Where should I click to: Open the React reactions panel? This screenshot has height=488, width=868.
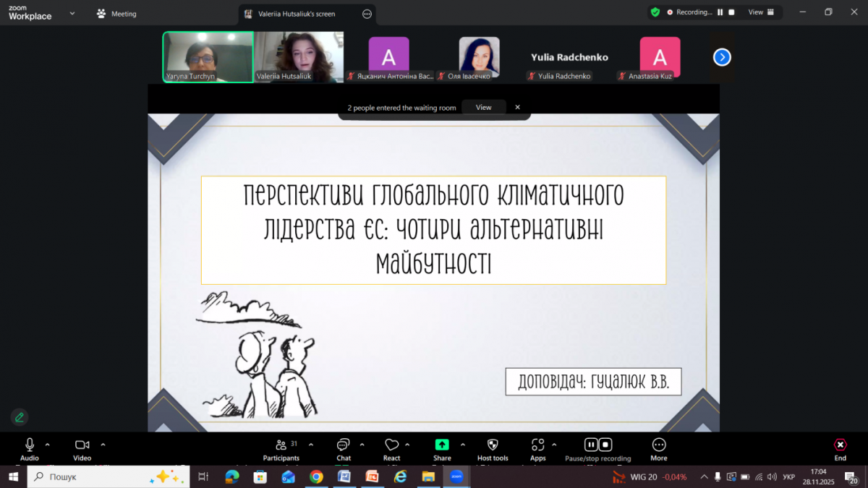tap(391, 446)
